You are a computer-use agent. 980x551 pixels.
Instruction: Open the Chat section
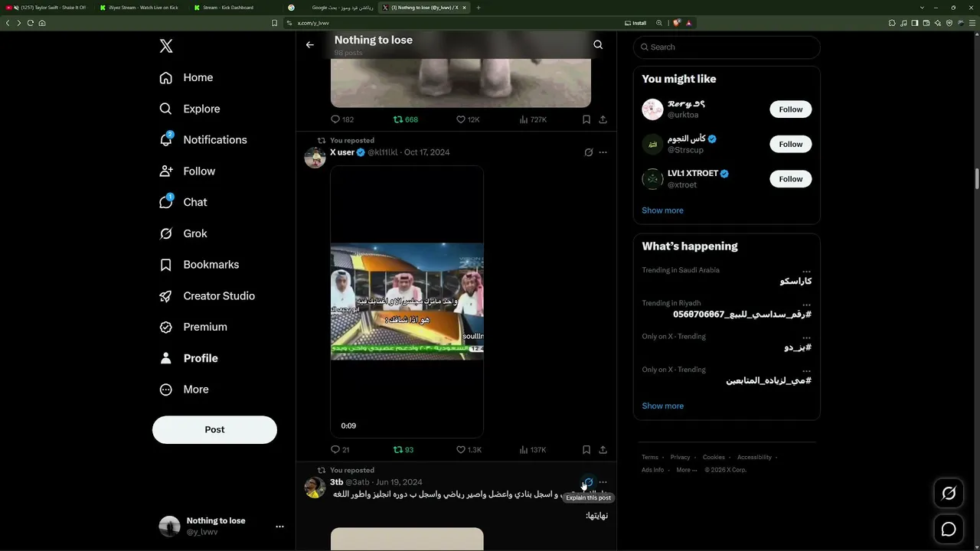[x=183, y=202]
